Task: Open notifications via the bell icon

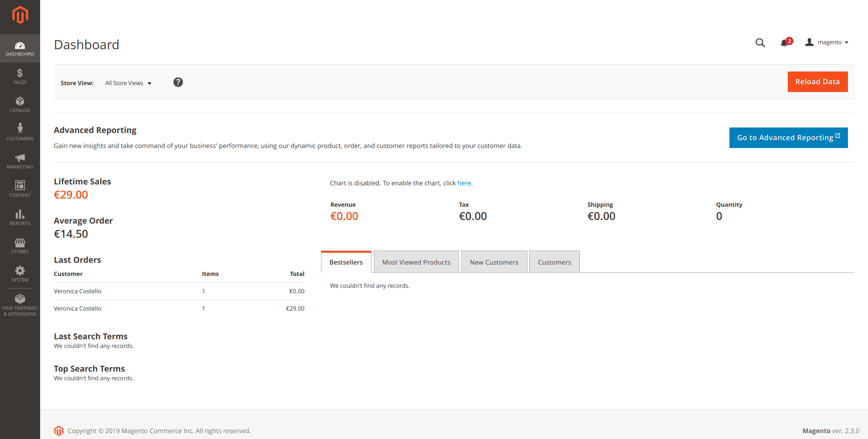Action: tap(785, 42)
